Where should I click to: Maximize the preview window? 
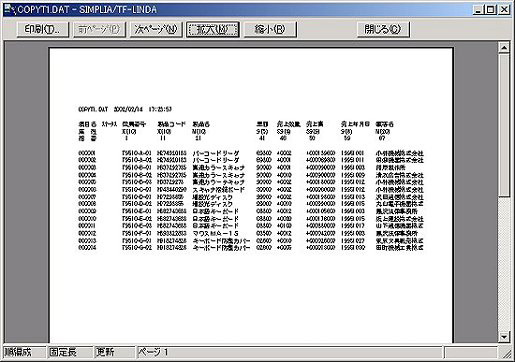[490, 10]
